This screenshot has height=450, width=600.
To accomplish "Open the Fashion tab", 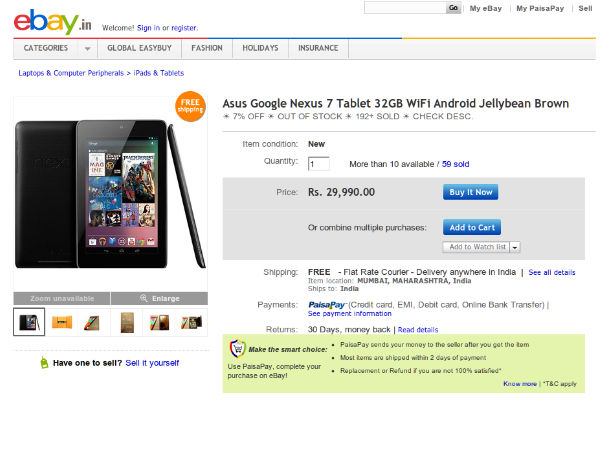I will [207, 48].
